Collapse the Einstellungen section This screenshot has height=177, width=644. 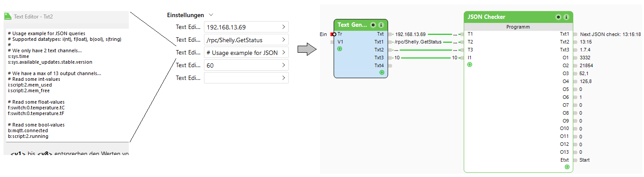coord(211,15)
